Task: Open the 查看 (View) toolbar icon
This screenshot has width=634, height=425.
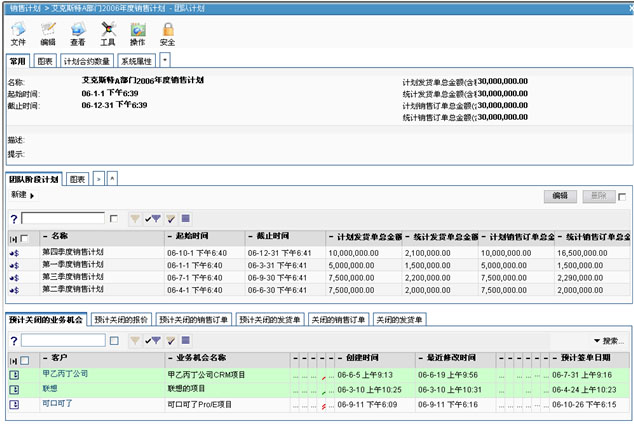Action: click(x=78, y=29)
